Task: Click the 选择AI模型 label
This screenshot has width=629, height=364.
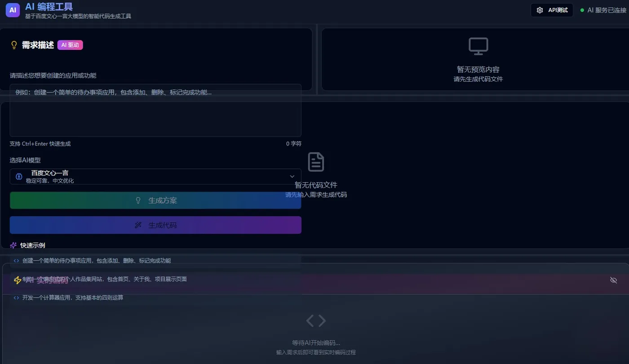Action: pyautogui.click(x=25, y=160)
